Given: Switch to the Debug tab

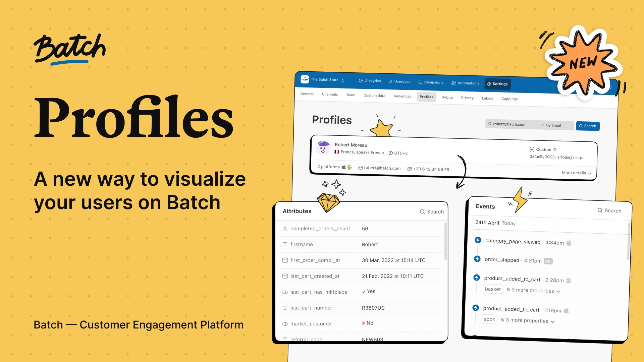Looking at the screenshot, I should coord(447,97).
